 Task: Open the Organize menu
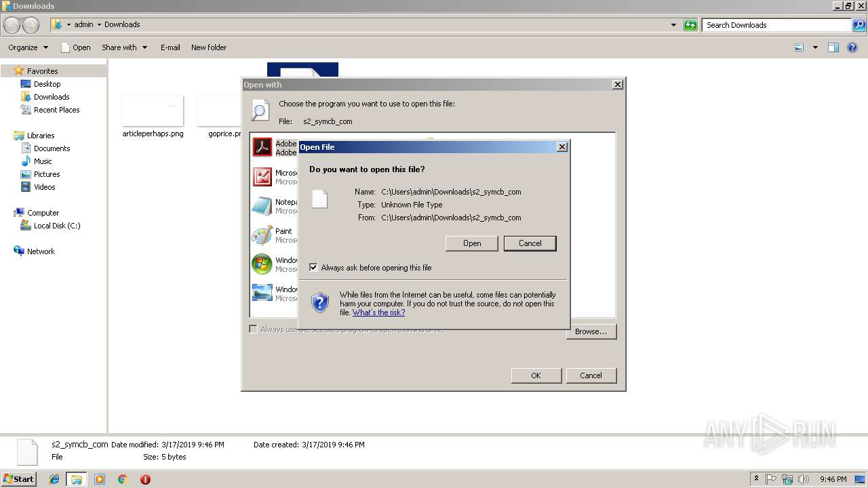[x=28, y=47]
